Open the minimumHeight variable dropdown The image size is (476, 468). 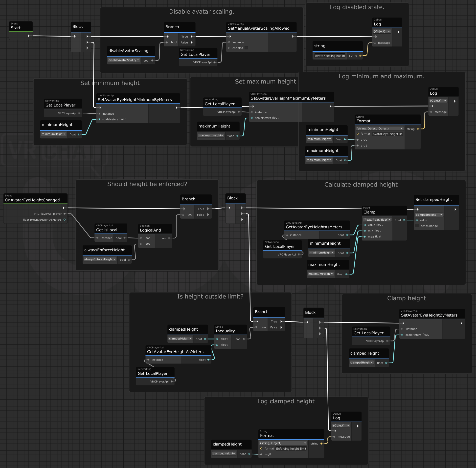[x=53, y=134]
